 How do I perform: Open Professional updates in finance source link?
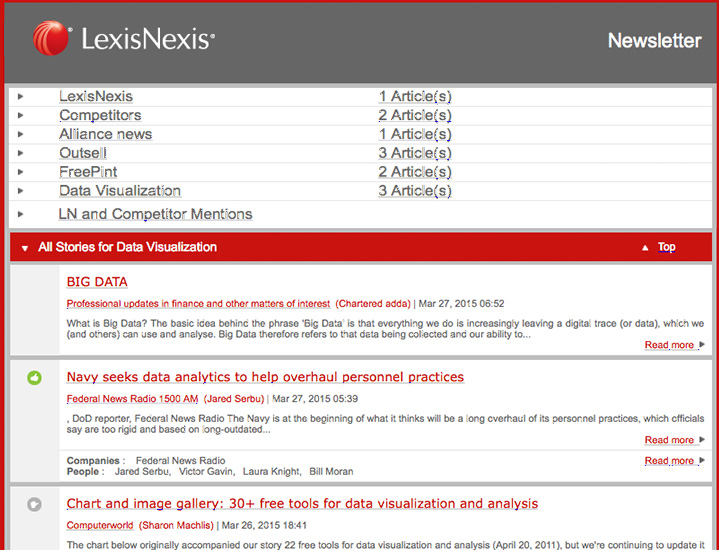198,304
